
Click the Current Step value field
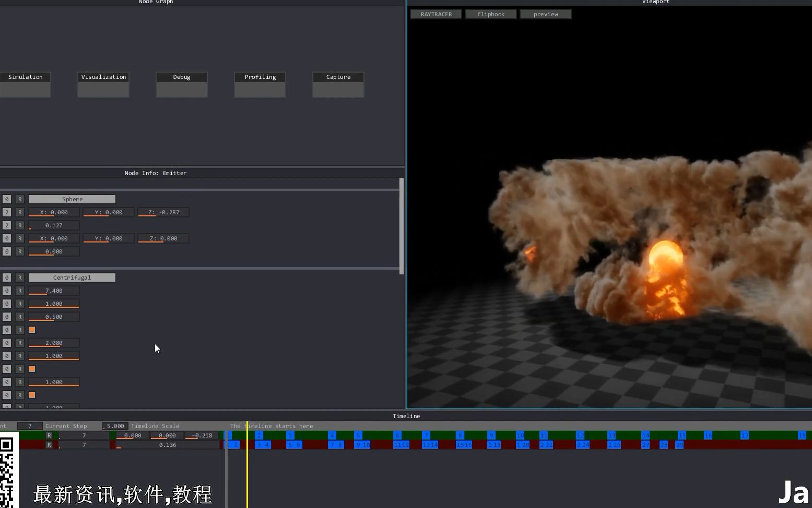click(x=29, y=426)
